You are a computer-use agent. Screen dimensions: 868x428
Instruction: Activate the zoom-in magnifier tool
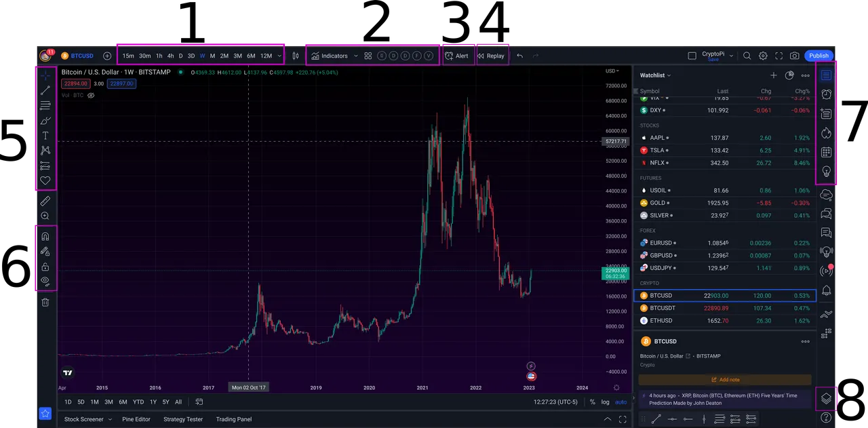click(45, 216)
